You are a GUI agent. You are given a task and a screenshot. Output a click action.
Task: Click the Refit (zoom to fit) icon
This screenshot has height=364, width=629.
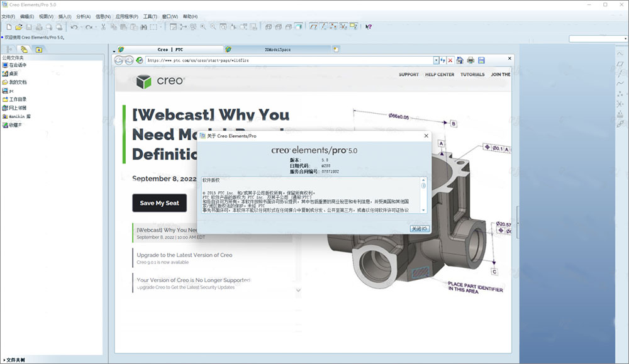223,27
